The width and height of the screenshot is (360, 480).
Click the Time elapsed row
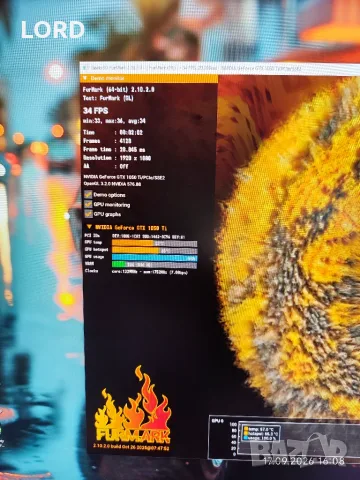113,133
